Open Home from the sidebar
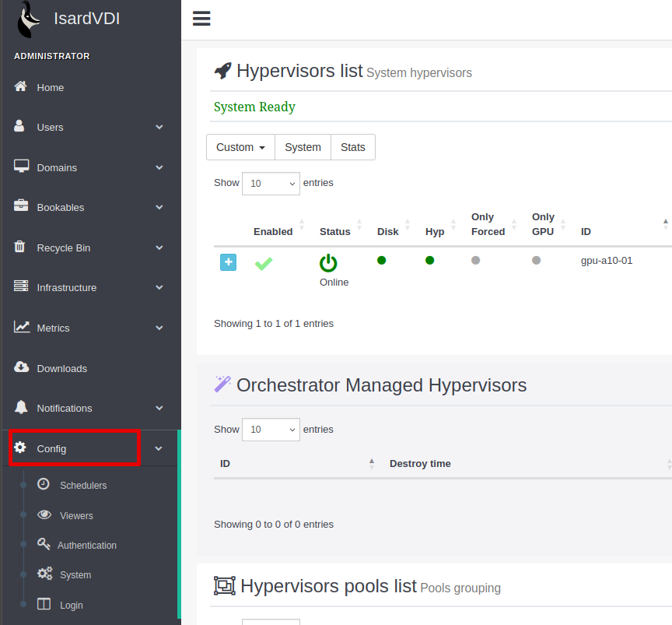This screenshot has height=625, width=672. tap(50, 87)
